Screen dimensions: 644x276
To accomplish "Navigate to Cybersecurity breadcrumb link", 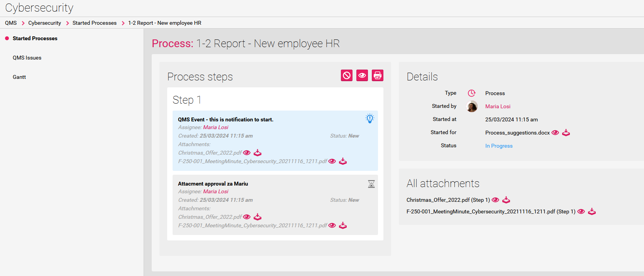I will (x=44, y=23).
